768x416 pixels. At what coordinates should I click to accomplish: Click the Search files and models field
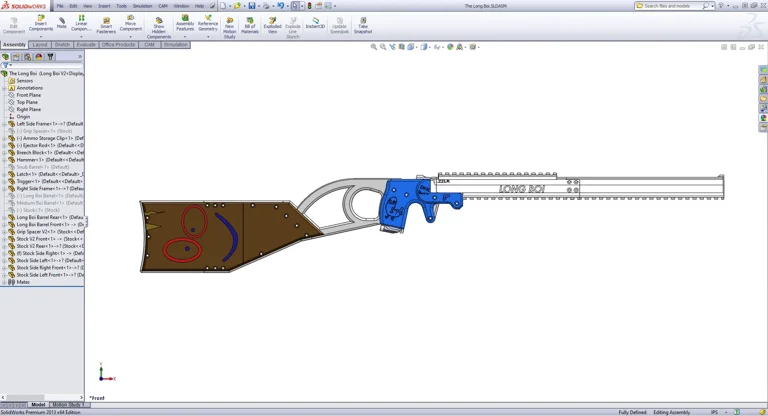coord(672,6)
